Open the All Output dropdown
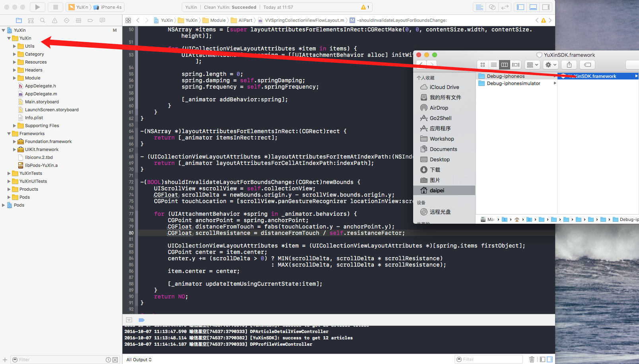The width and height of the screenshot is (639, 364). (x=139, y=360)
